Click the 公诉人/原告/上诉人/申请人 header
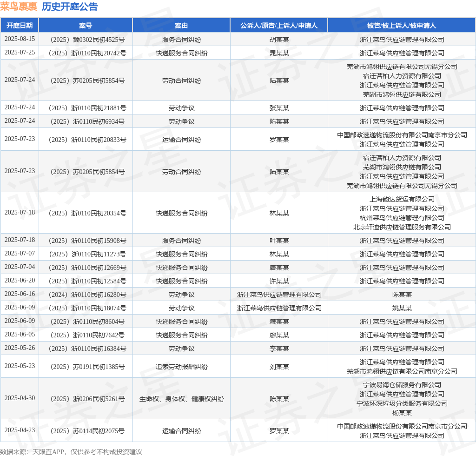The height and width of the screenshot is (456, 476). coord(279,26)
